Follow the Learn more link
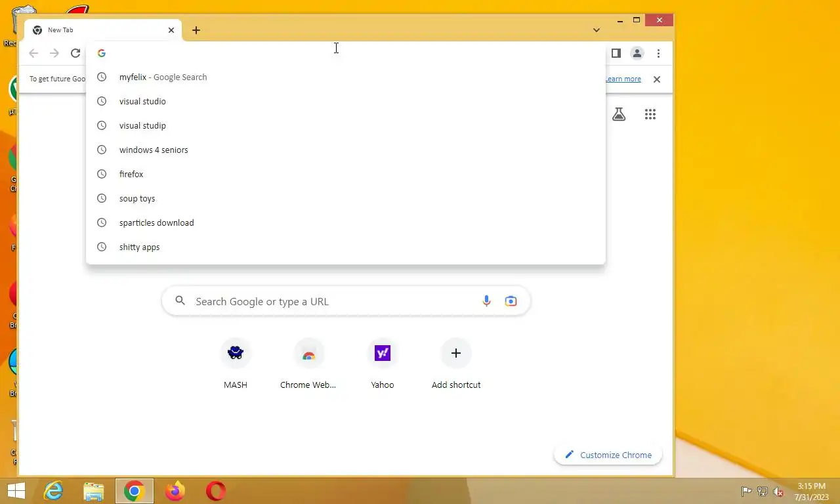 [623, 79]
